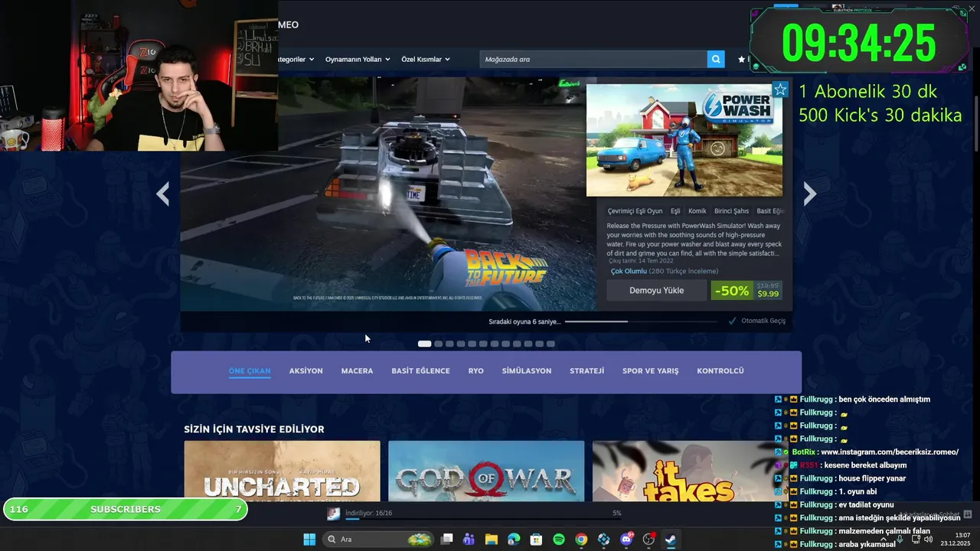Open the God of War recommended card
The width and height of the screenshot is (980, 551).
[x=486, y=471]
